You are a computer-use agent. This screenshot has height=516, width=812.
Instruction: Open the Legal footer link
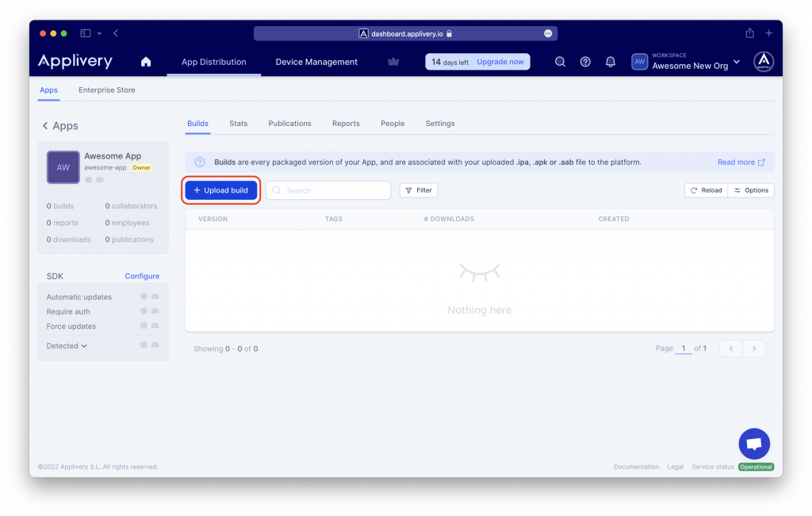click(676, 467)
